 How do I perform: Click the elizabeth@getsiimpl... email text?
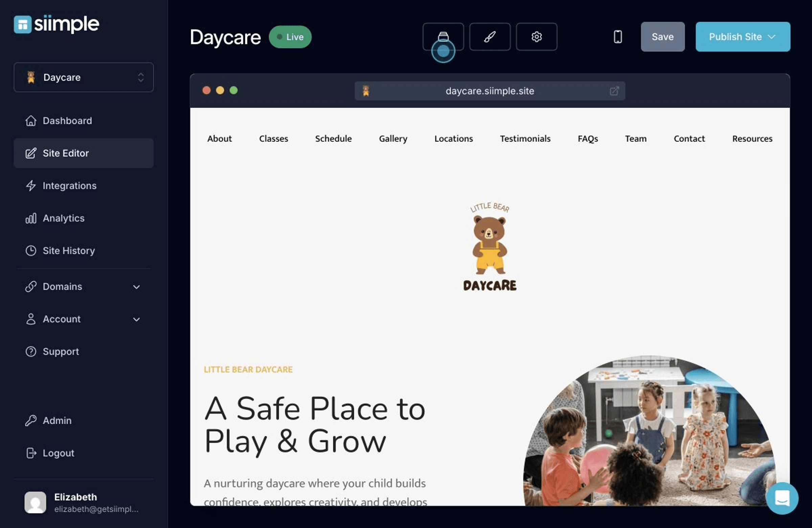[x=96, y=509]
